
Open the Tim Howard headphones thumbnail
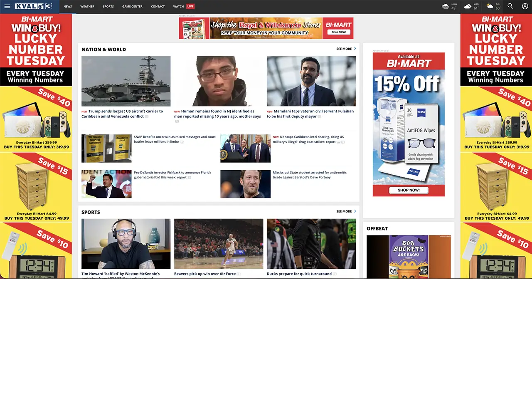126,244
